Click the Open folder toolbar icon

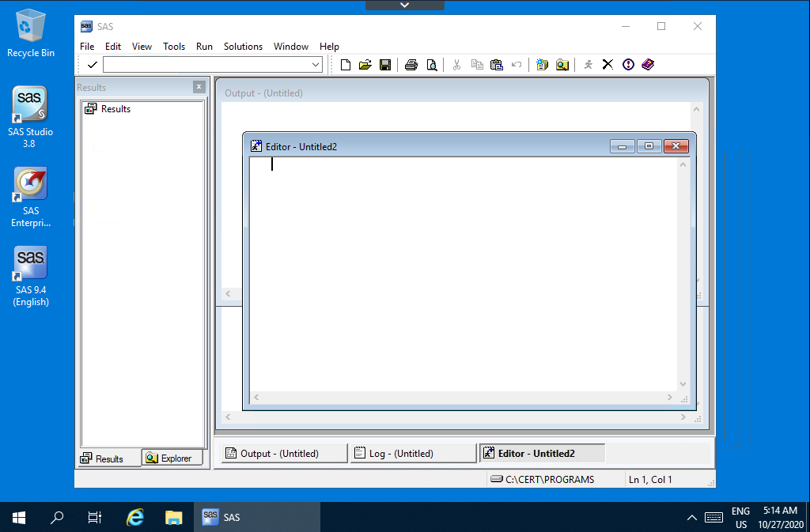click(365, 65)
